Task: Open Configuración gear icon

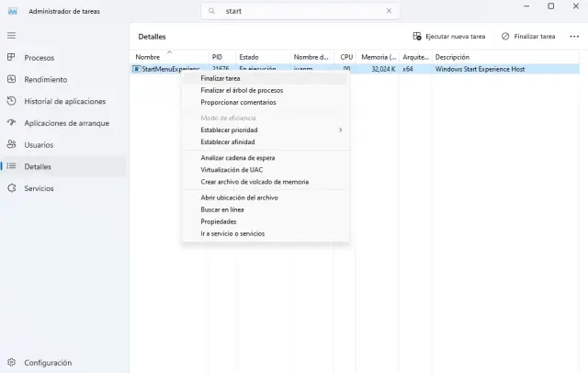Action: [11, 362]
